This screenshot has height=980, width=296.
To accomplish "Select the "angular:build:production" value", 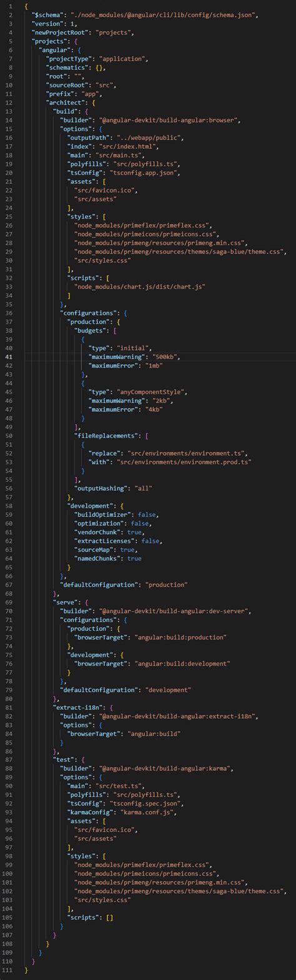I will (180, 637).
